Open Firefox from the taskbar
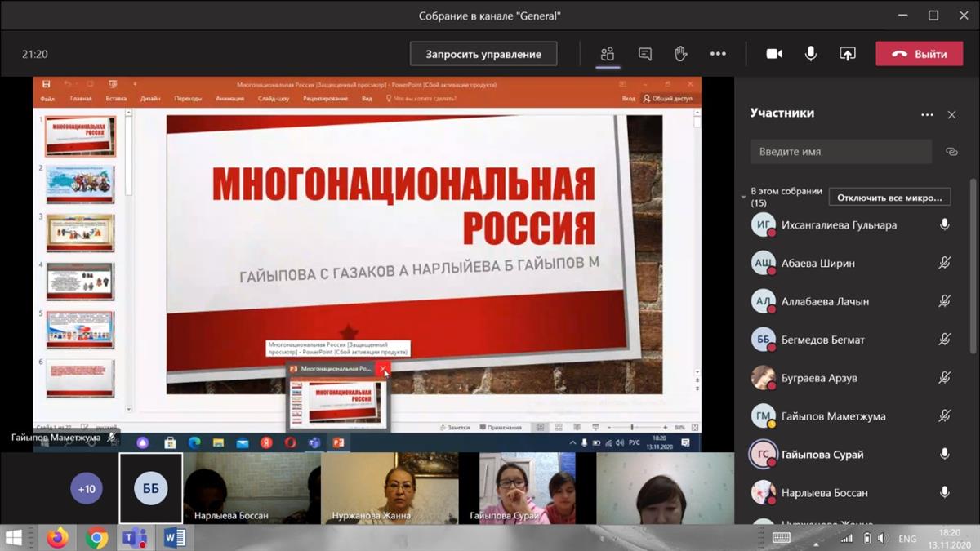This screenshot has width=980, height=551. 57,538
